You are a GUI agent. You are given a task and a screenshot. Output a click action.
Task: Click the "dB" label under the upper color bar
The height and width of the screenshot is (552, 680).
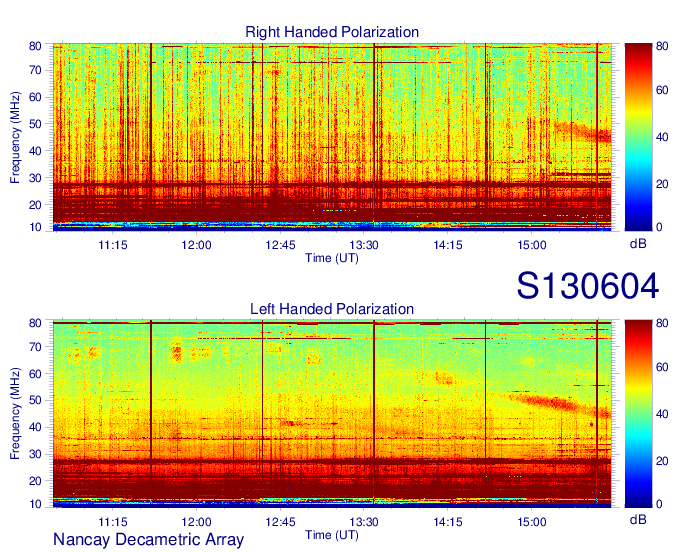click(638, 244)
